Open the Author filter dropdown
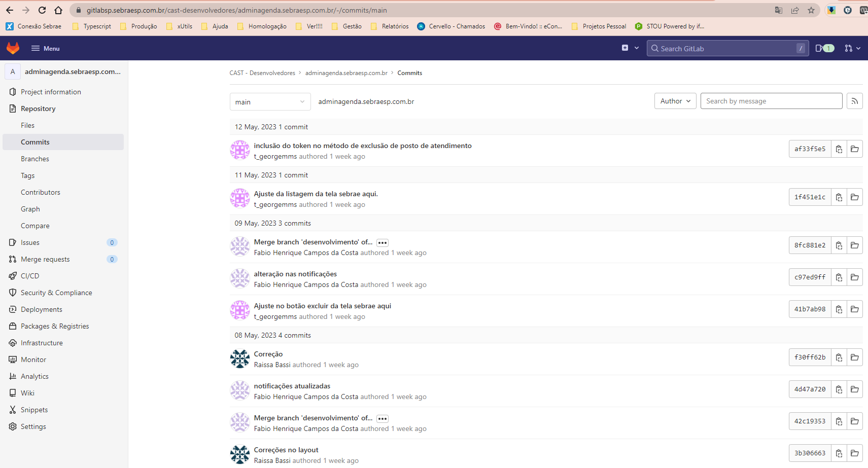The image size is (868, 468). (675, 101)
